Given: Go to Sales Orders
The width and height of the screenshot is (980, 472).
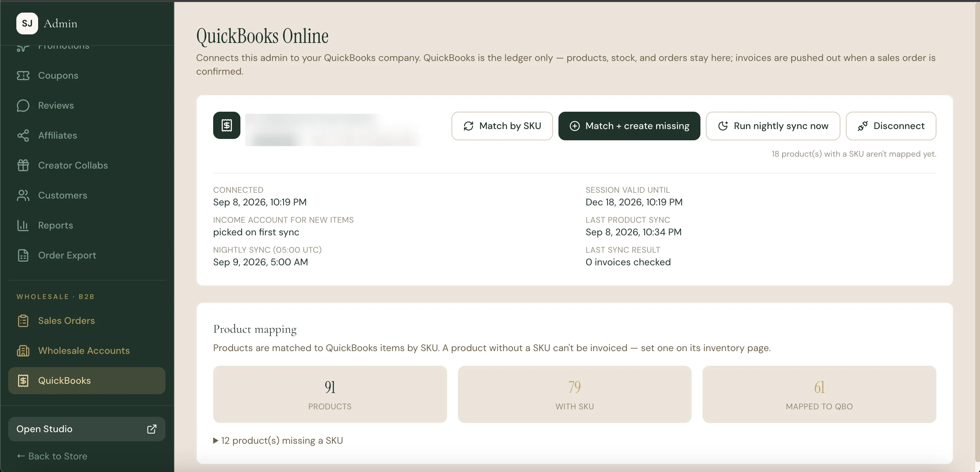Looking at the screenshot, I should pyautogui.click(x=87, y=320).
